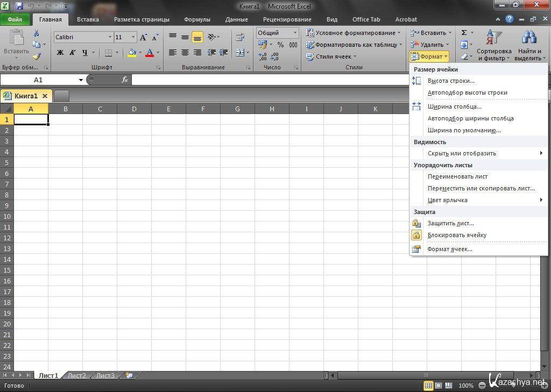Image resolution: width=551 pixels, height=392 pixels.
Task: Click the increase font size icon
Action: (143, 37)
